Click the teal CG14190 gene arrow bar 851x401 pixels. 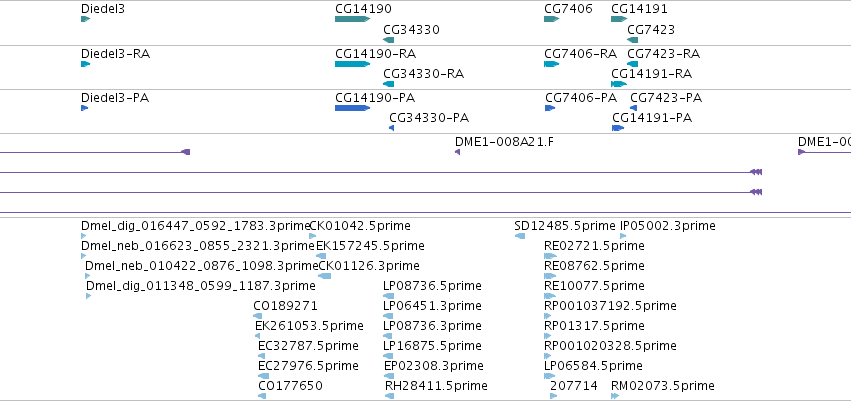click(x=352, y=19)
